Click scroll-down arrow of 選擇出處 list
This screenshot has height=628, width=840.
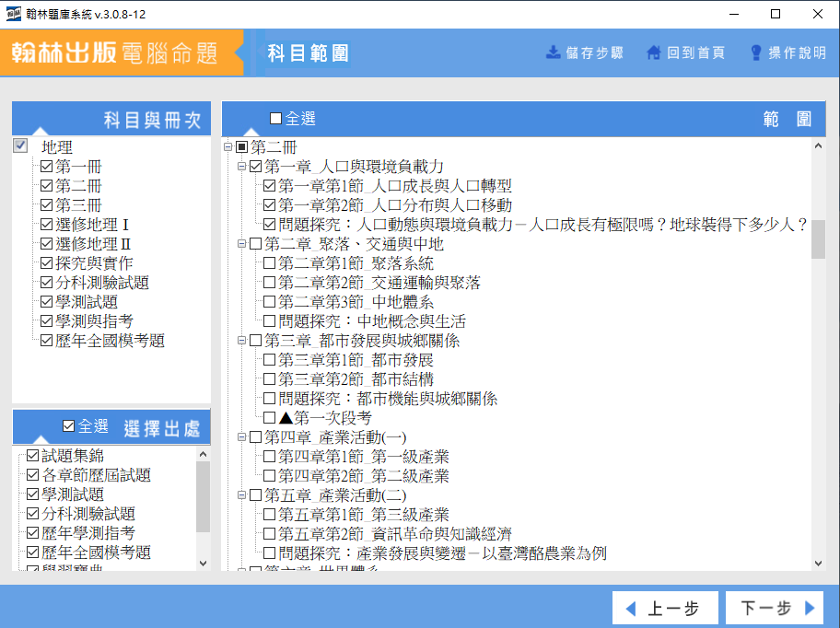pos(203,563)
